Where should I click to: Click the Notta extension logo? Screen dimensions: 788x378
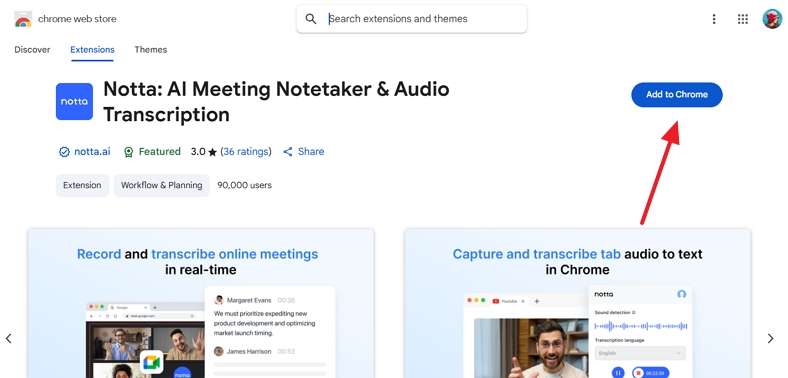(74, 102)
